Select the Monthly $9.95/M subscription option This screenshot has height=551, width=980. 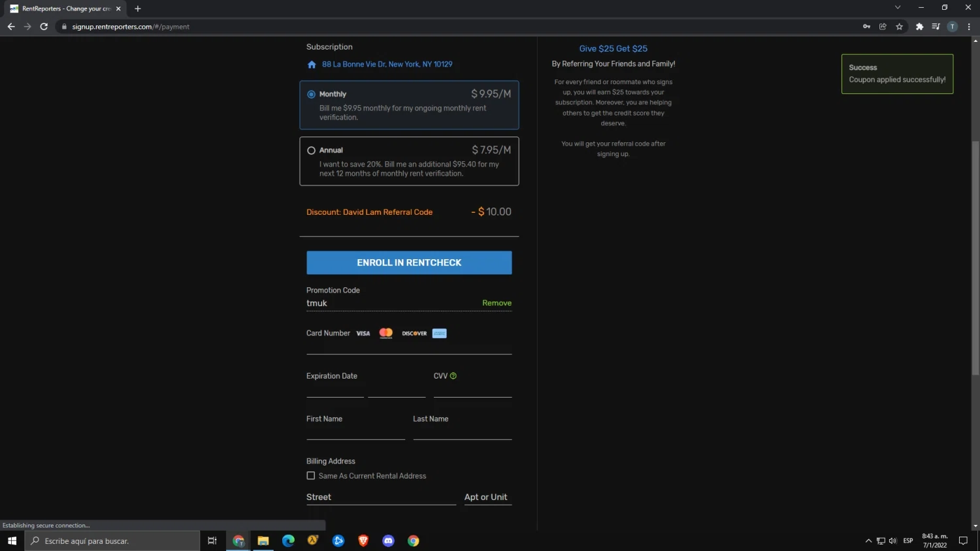pos(409,105)
